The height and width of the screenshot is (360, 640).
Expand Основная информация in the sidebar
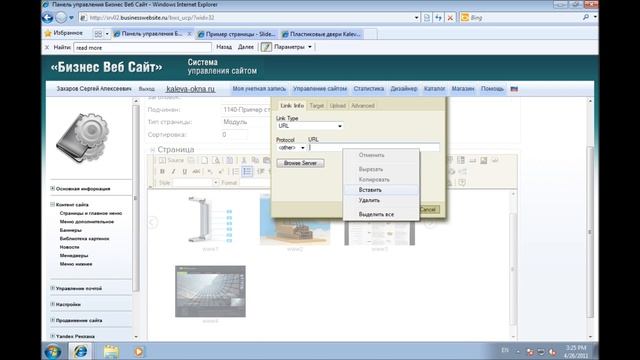pyautogui.click(x=52, y=189)
